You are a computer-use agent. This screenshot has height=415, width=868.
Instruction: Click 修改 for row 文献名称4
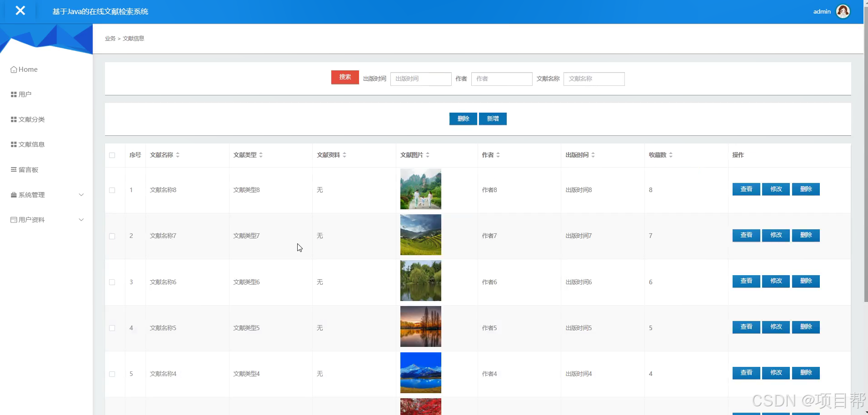[x=776, y=372]
